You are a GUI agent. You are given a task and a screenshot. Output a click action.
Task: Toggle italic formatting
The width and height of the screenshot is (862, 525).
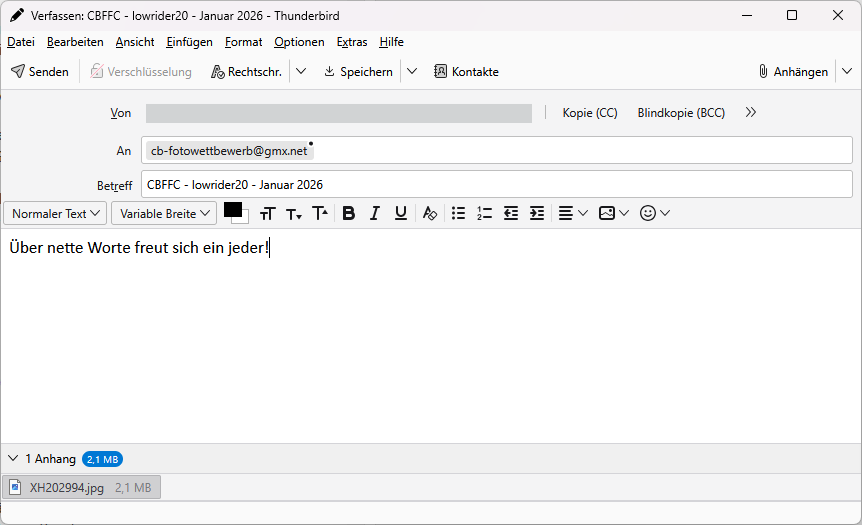[375, 213]
